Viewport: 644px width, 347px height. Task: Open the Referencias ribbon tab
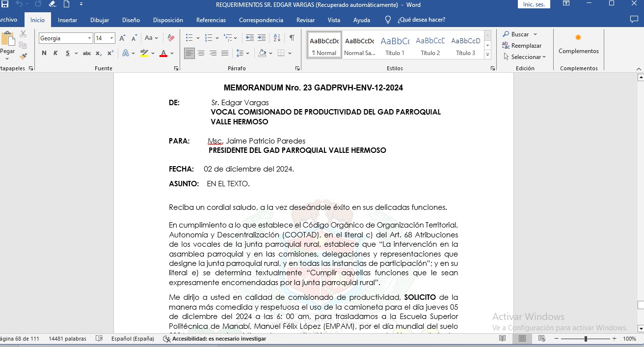tap(211, 20)
